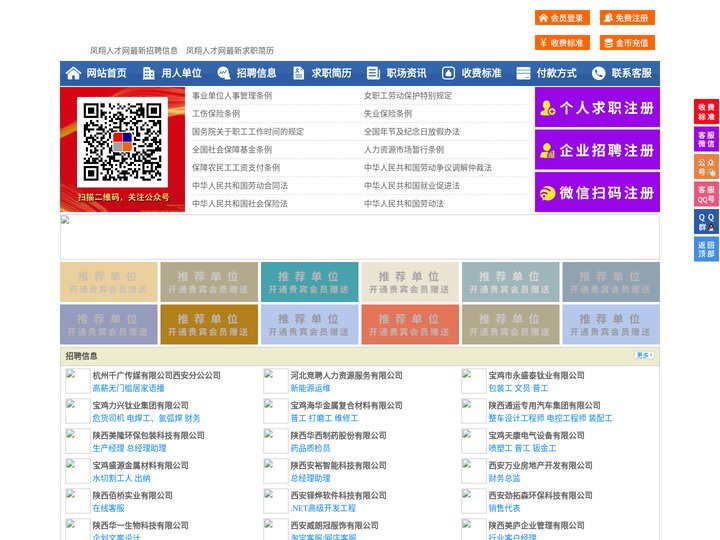Image resolution: width=720 pixels, height=540 pixels.
Task: Click the 更多 link in 招聘信息 header
Action: 644,355
